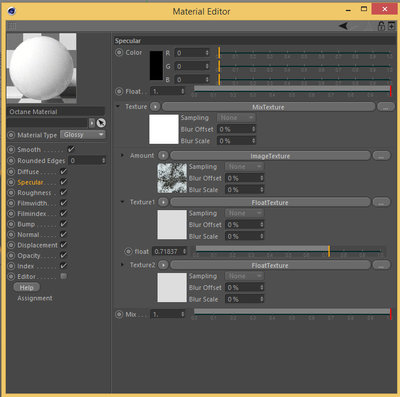The width and height of the screenshot is (400, 397).
Task: Click the round arrow button beside Texture1
Action: click(x=163, y=202)
